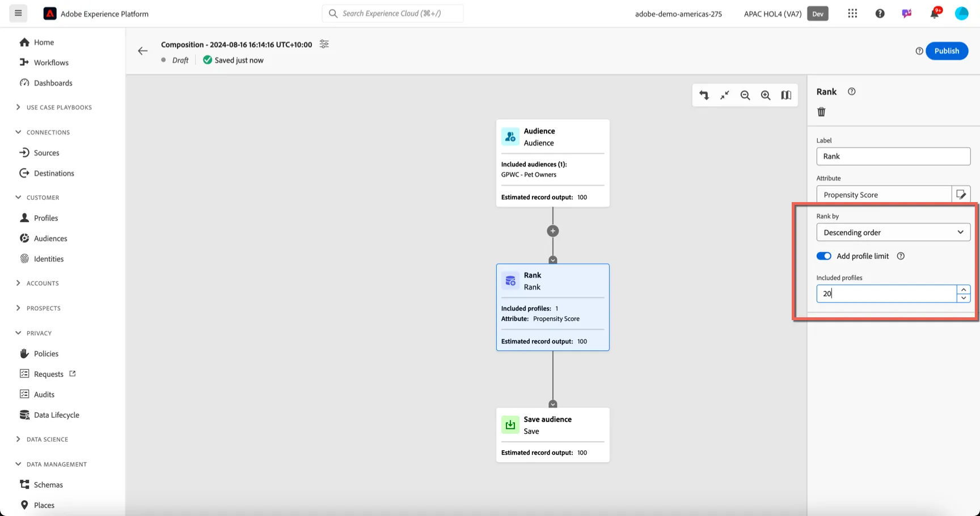980x516 pixels.
Task: Open the help question mark menu
Action: pyautogui.click(x=880, y=14)
